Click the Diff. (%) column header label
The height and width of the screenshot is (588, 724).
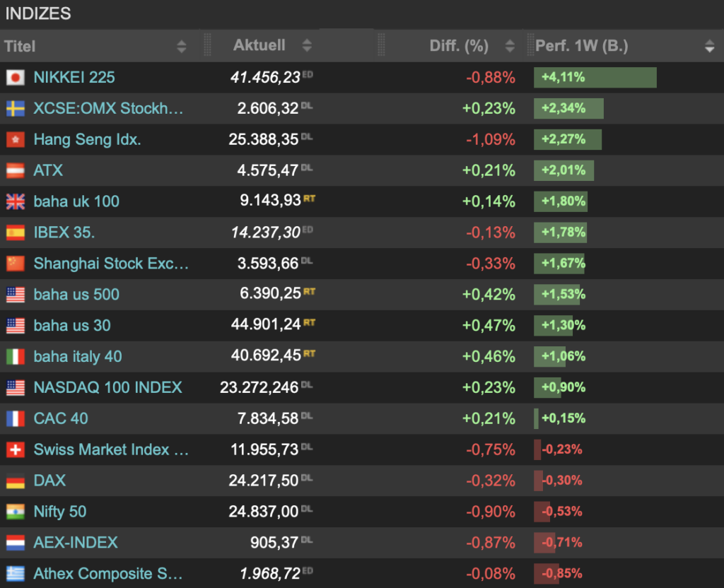pyautogui.click(x=459, y=46)
